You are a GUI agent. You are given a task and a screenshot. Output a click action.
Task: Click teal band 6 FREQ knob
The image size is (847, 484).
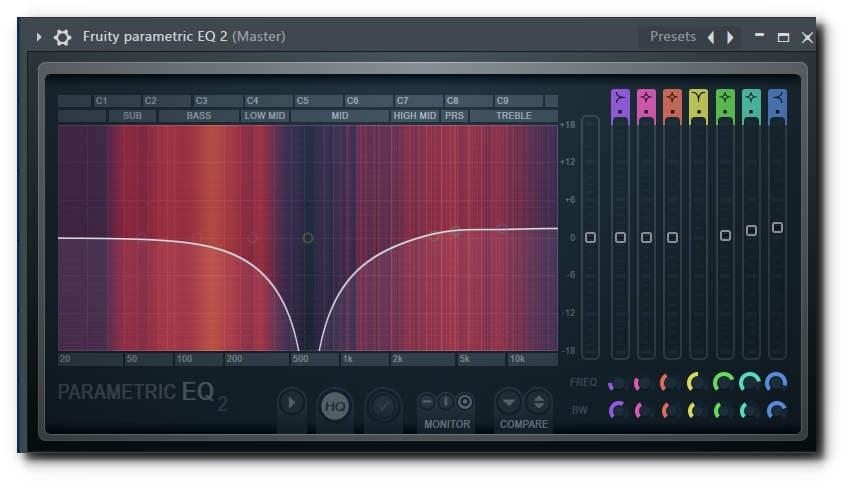pos(750,382)
